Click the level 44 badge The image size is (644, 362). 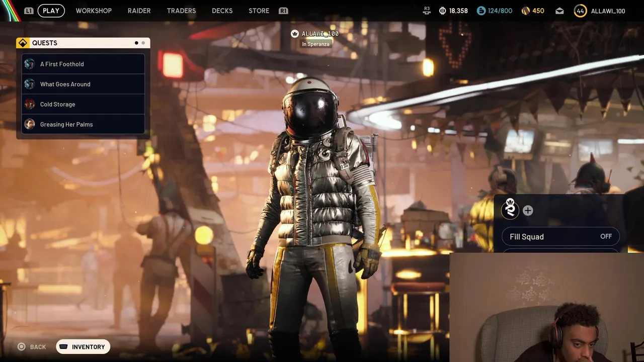coord(580,11)
